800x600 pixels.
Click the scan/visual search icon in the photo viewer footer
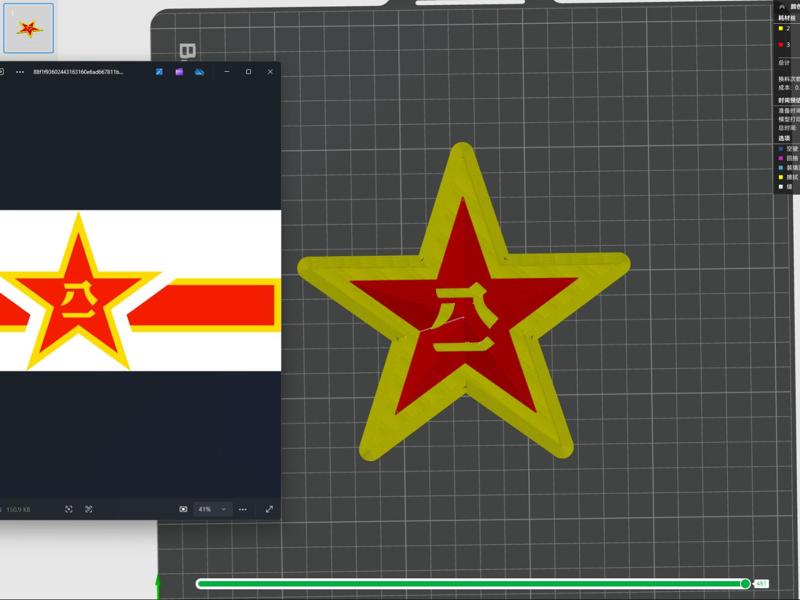pyautogui.click(x=69, y=509)
